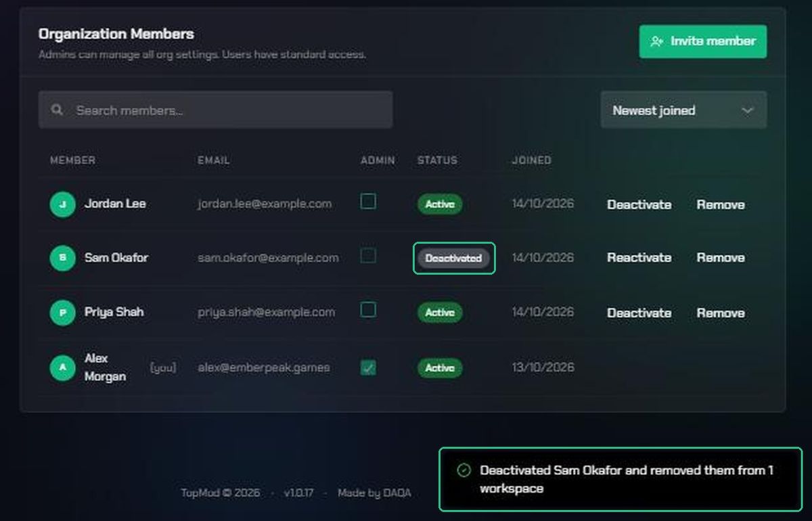Click the email jordan.lee@example.com
812x521 pixels.
click(265, 204)
